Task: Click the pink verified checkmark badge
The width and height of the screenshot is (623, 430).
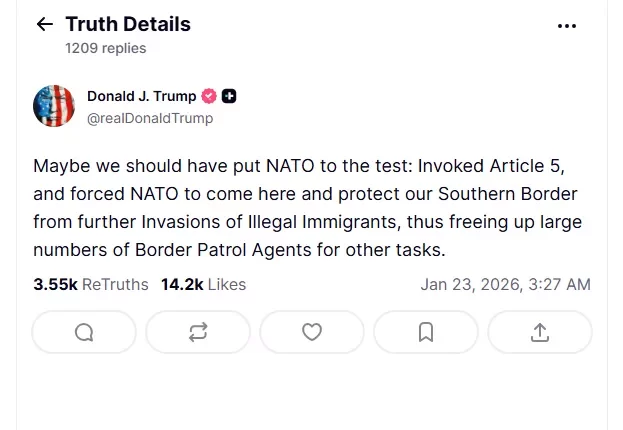Action: [209, 97]
